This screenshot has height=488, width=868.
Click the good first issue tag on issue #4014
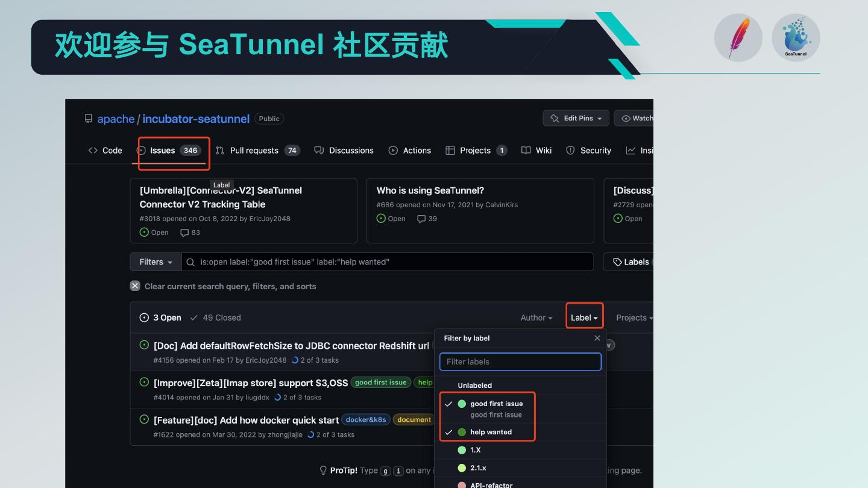[381, 382]
